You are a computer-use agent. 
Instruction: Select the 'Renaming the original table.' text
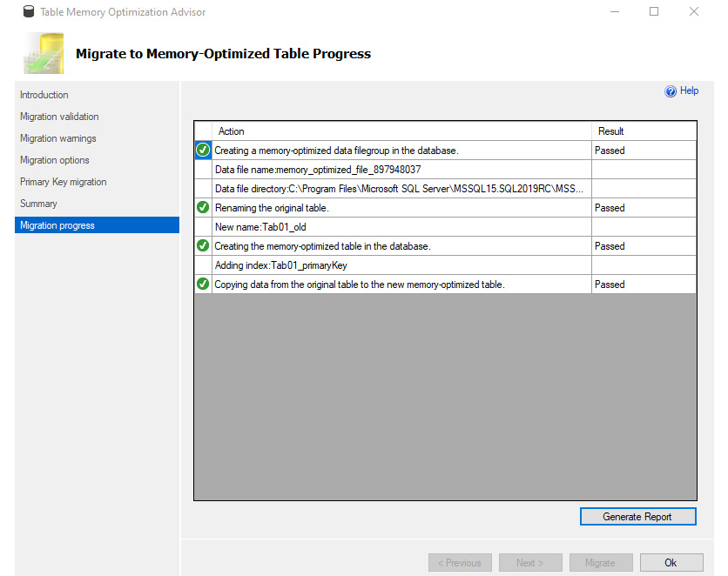[272, 208]
